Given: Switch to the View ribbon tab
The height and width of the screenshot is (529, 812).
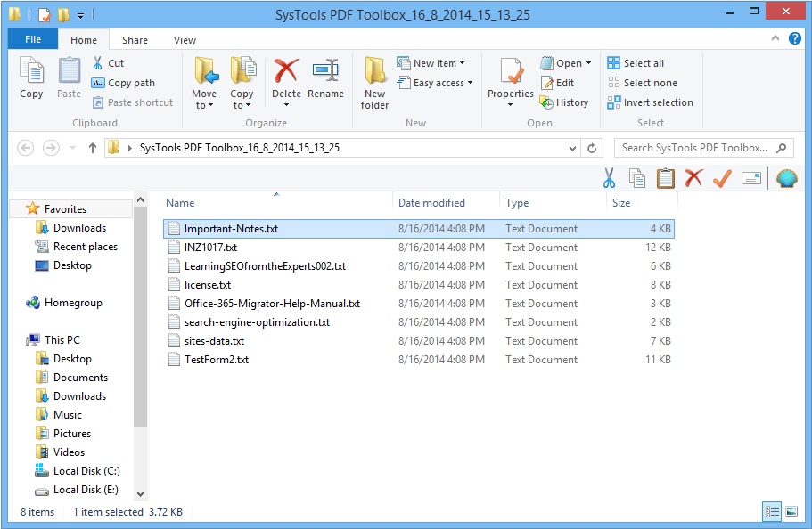Looking at the screenshot, I should click(x=185, y=40).
